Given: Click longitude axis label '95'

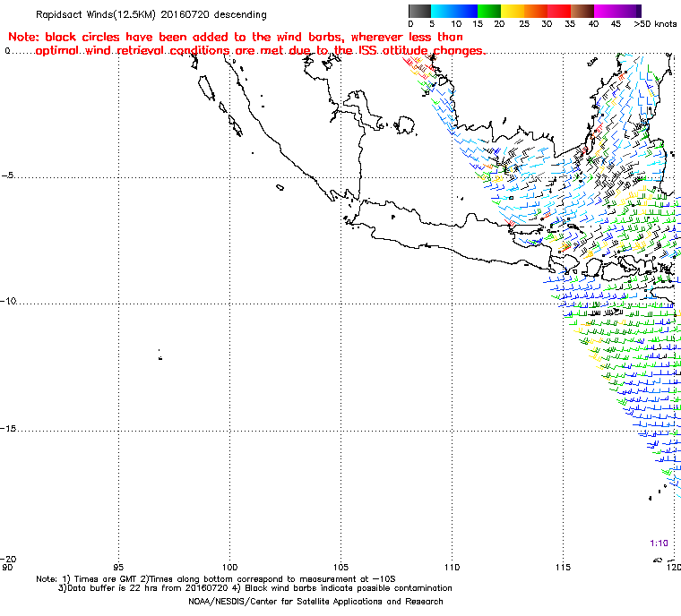Looking at the screenshot, I should point(118,568).
